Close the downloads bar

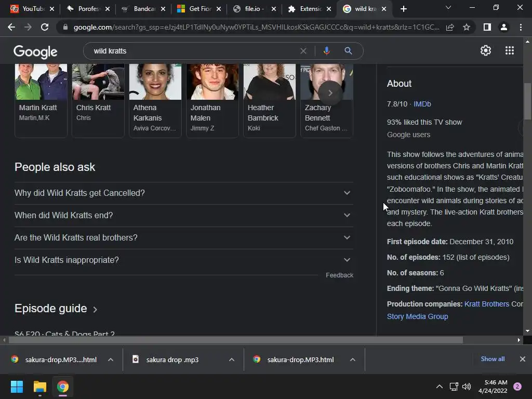(x=523, y=359)
